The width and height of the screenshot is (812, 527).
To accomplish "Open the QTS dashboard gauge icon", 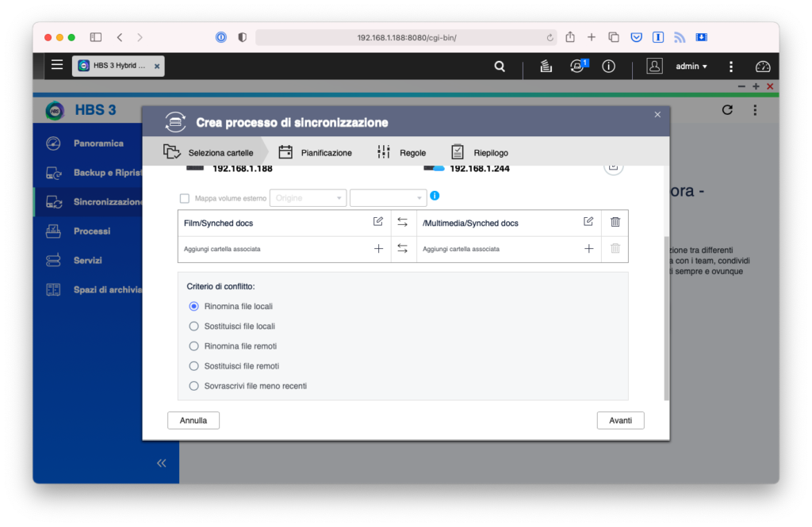I will tap(763, 67).
